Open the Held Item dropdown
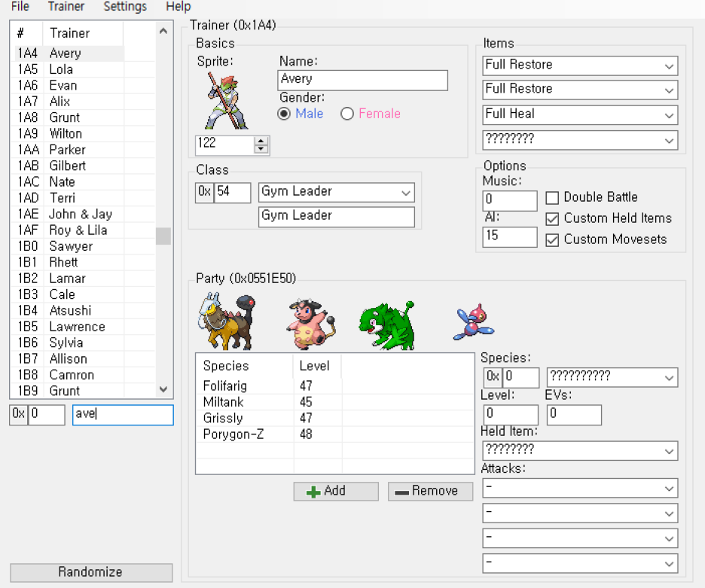 coord(669,451)
